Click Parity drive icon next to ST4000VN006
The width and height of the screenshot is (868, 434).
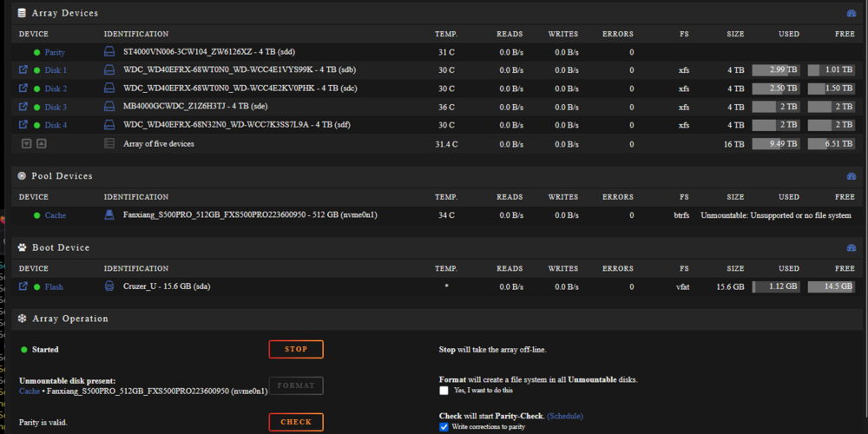click(x=109, y=52)
